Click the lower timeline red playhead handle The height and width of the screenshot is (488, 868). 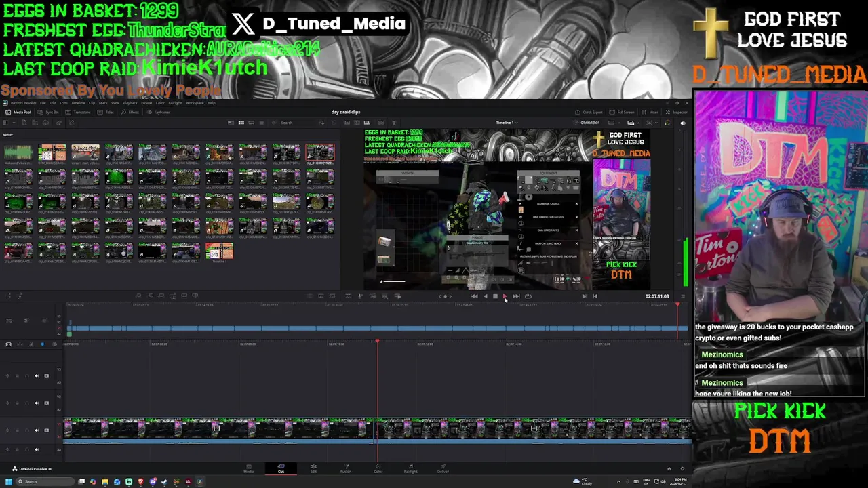point(377,341)
